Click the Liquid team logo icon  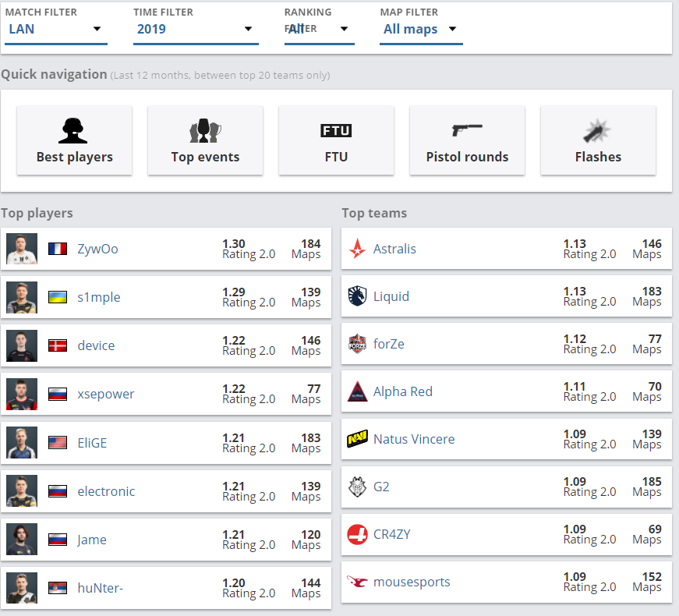pyautogui.click(x=357, y=297)
